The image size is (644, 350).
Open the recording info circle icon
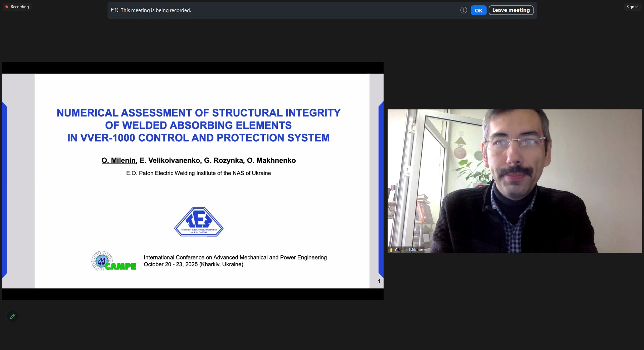463,10
